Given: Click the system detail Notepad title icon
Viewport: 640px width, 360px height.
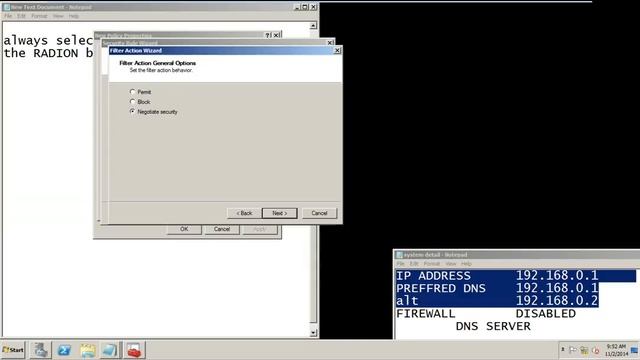Looking at the screenshot, I should coord(400,255).
